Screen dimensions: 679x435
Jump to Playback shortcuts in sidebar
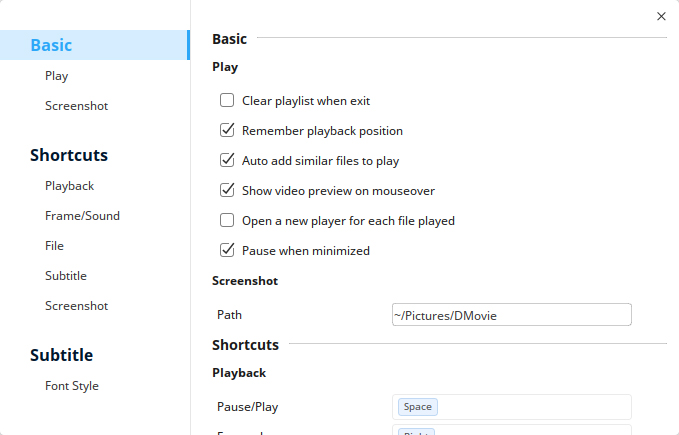coord(69,186)
